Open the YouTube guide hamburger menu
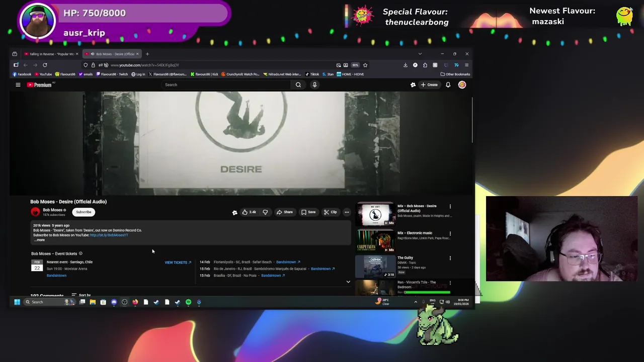Viewport: 644px width, 362px height. (18, 85)
